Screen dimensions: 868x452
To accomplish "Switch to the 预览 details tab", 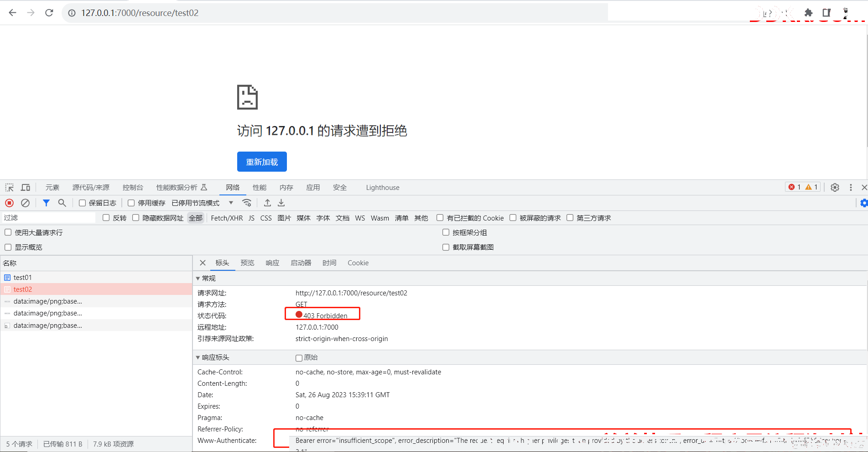I will pyautogui.click(x=248, y=263).
